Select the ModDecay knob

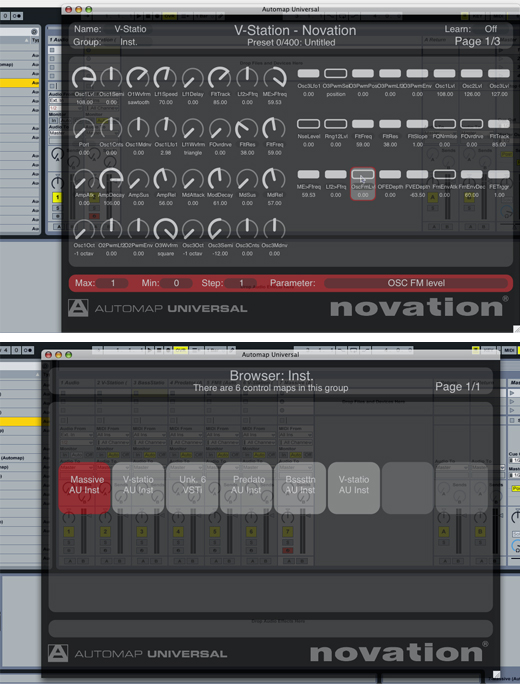[219, 179]
